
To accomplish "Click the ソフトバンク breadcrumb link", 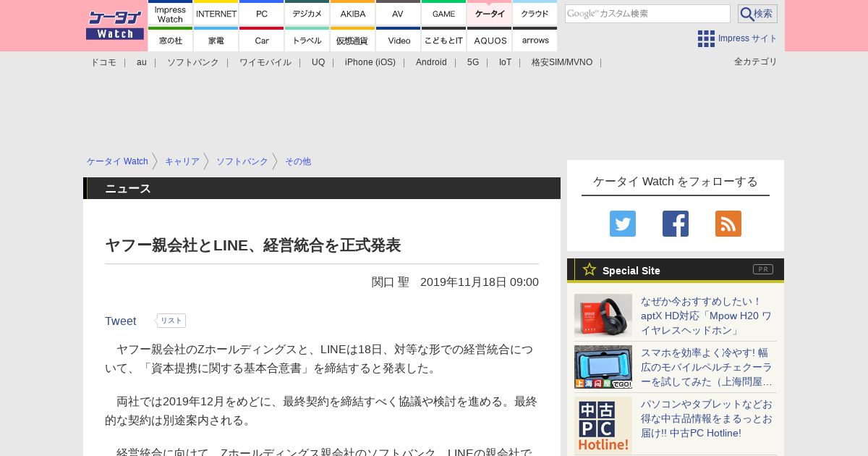I will (x=242, y=161).
